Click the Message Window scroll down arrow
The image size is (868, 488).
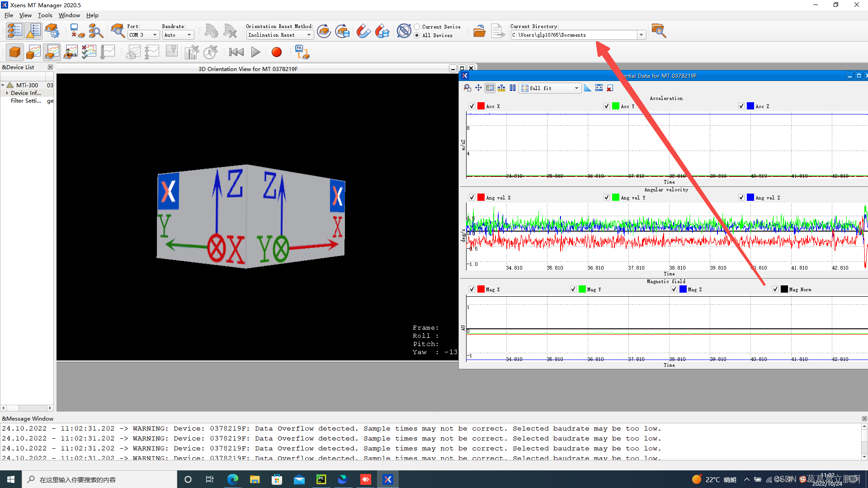click(864, 457)
